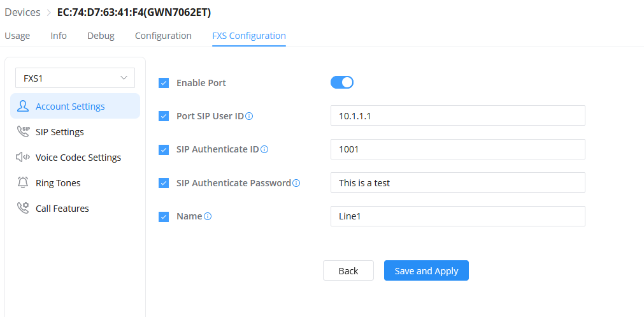The image size is (644, 317).
Task: Click the Call Features phone-gear icon
Action: point(23,208)
